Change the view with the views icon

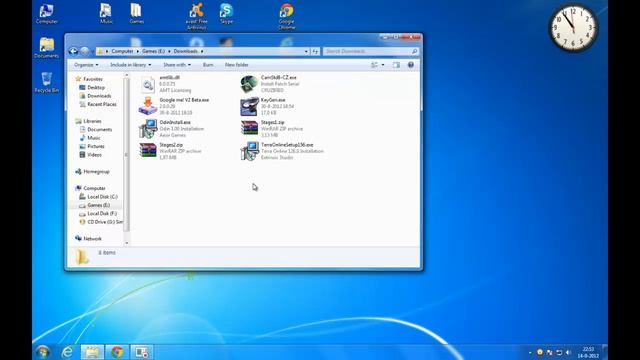pos(374,65)
